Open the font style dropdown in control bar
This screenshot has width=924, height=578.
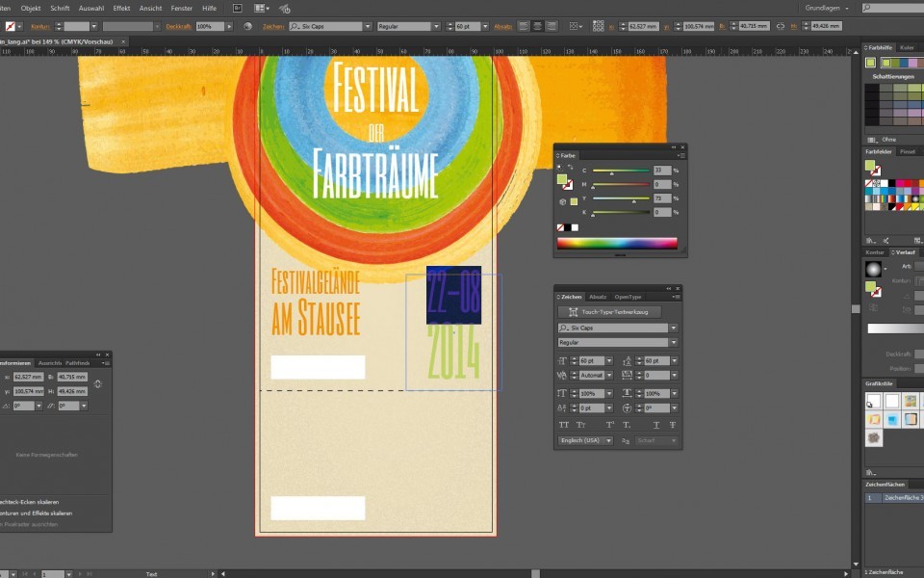(436, 27)
